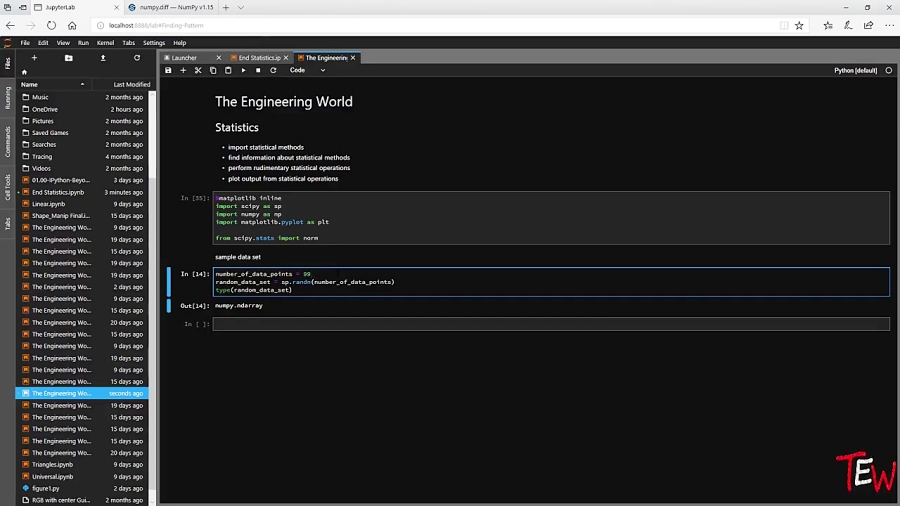Click the empty code cell input area
Viewport: 900px width, 506px height.
(x=550, y=324)
